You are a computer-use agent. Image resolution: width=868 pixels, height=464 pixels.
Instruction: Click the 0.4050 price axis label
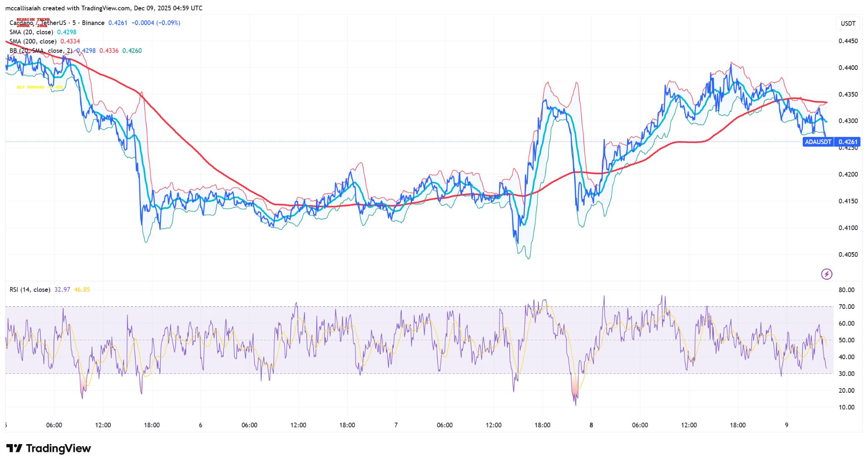848,255
